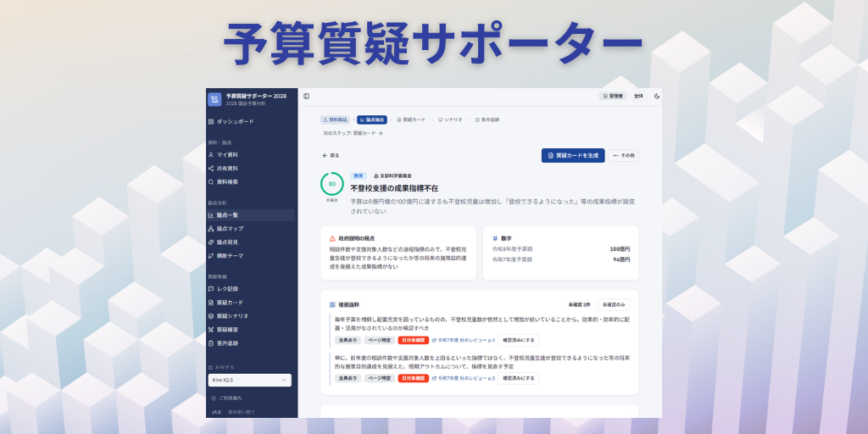The width and height of the screenshot is (868, 434).
Task: Toggle the sidebar collapse icon
Action: point(307,97)
